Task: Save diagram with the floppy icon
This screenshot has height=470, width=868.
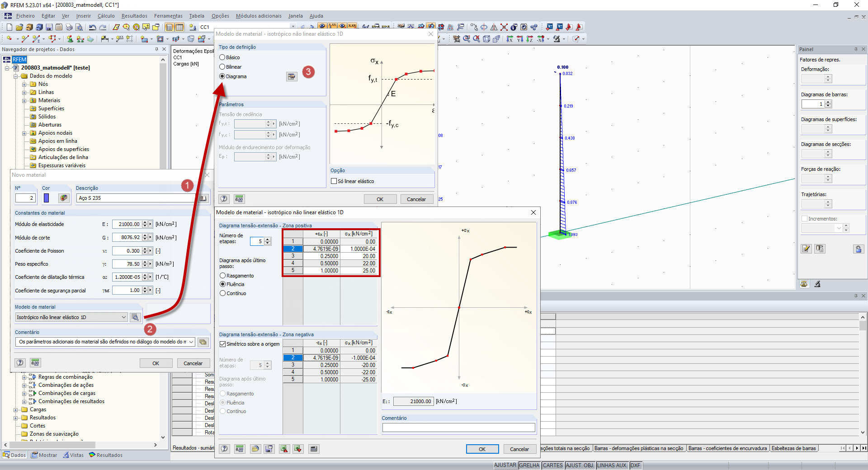Action: pyautogui.click(x=269, y=449)
